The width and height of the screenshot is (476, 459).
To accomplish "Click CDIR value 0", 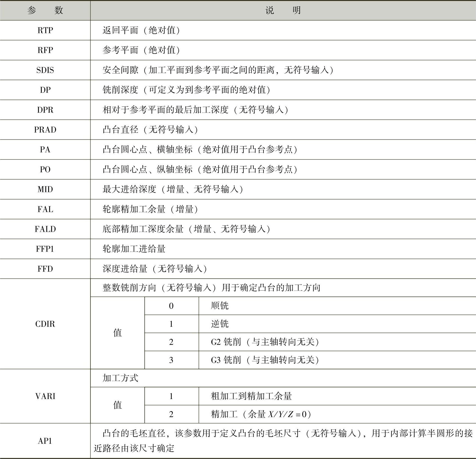I will coord(171,306).
